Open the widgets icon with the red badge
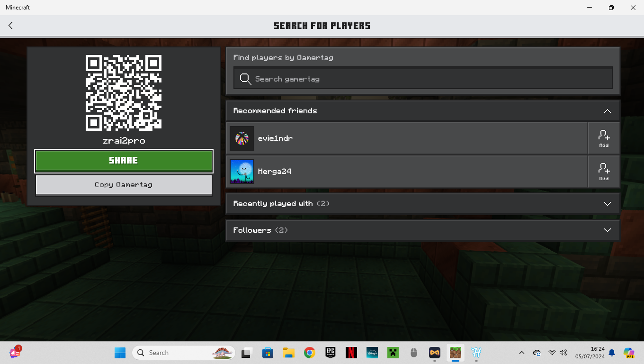644x364 pixels. click(x=15, y=352)
